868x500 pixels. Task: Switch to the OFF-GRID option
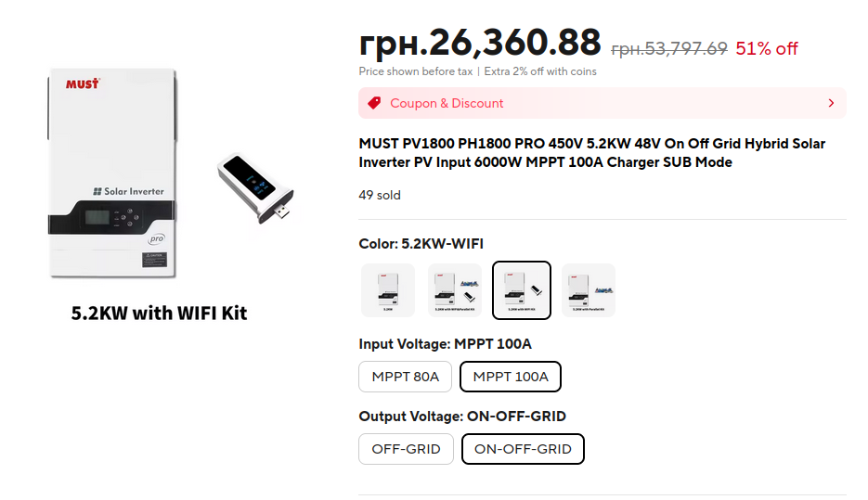[406, 449]
